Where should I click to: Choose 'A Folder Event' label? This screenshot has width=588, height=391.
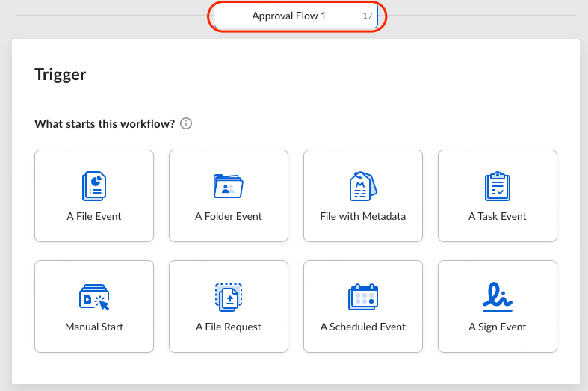[229, 217]
